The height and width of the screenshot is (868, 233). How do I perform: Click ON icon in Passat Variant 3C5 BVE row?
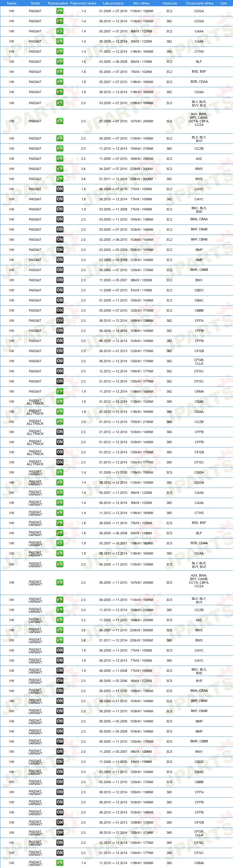click(60, 681)
